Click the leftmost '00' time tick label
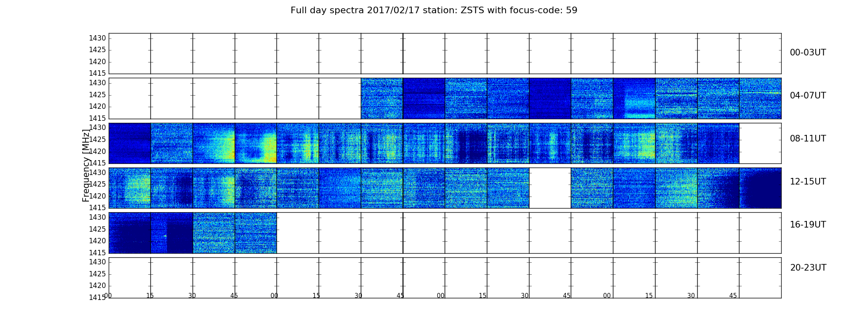The width and height of the screenshot is (868, 331). (x=108, y=295)
